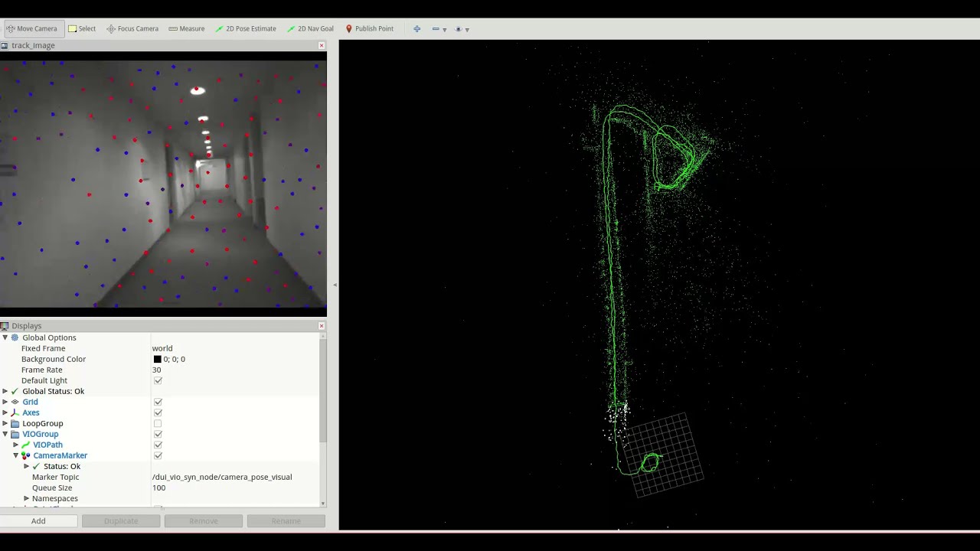The image size is (980, 551).
Task: Expand the Namespaces row
Action: coord(26,498)
